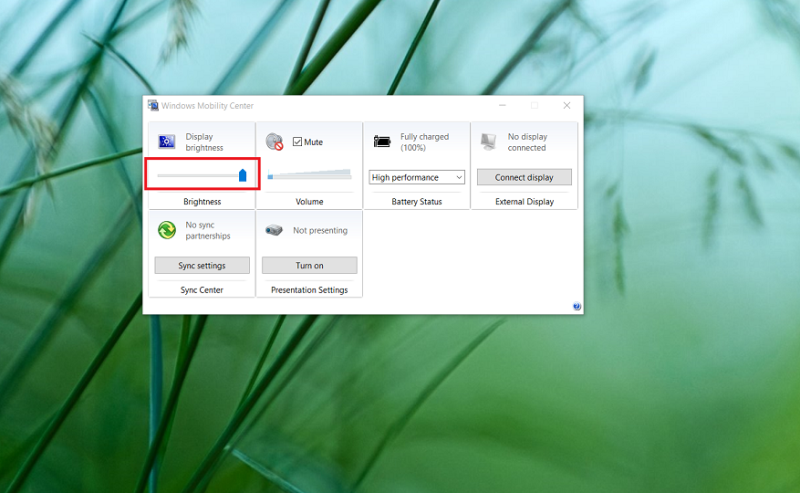Open the High performance power plan dropdown
800x493 pixels.
click(417, 177)
